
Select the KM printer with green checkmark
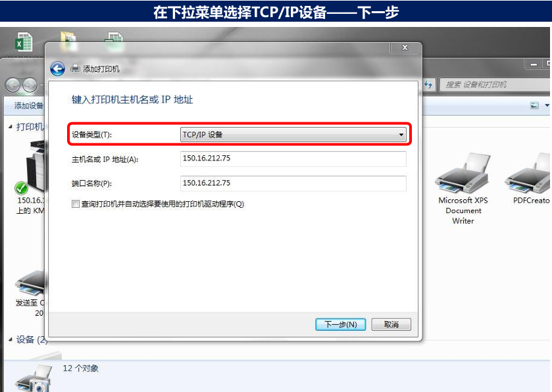(x=30, y=177)
